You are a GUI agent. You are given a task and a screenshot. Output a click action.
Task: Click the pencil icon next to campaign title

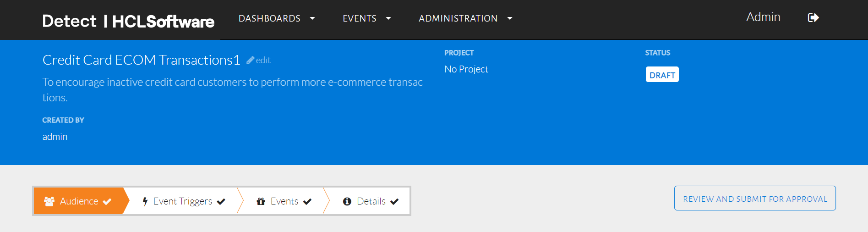[x=250, y=60]
